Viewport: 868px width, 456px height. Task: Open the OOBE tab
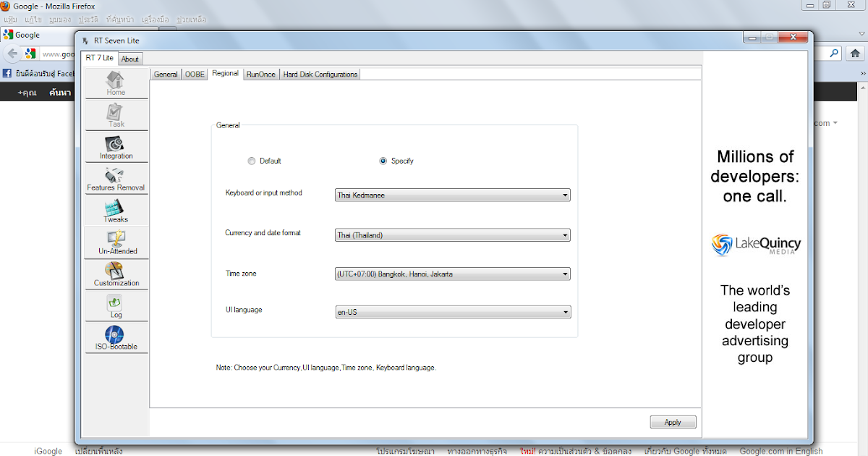click(195, 74)
